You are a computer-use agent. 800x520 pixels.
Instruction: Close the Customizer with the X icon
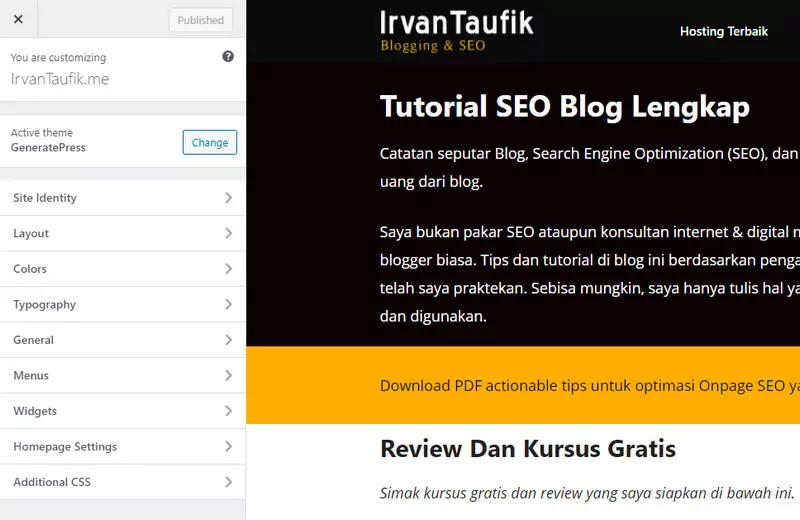[x=18, y=19]
